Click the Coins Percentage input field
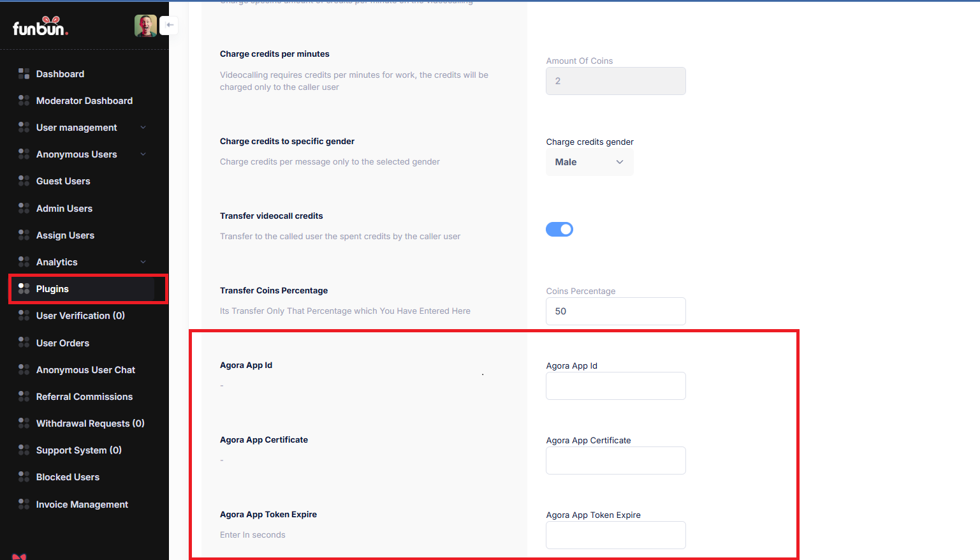This screenshot has height=560, width=980. point(615,311)
